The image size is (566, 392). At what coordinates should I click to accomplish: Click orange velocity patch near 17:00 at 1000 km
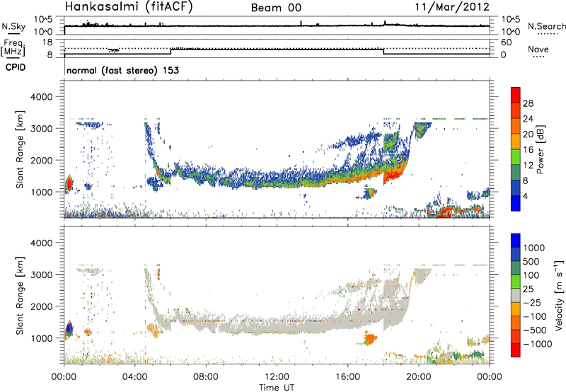click(369, 340)
